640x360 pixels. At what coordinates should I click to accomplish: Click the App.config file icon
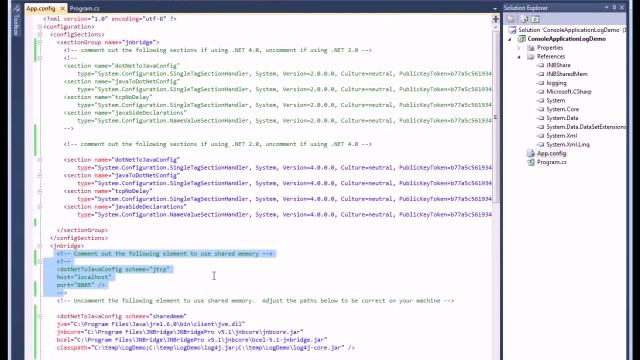click(531, 153)
